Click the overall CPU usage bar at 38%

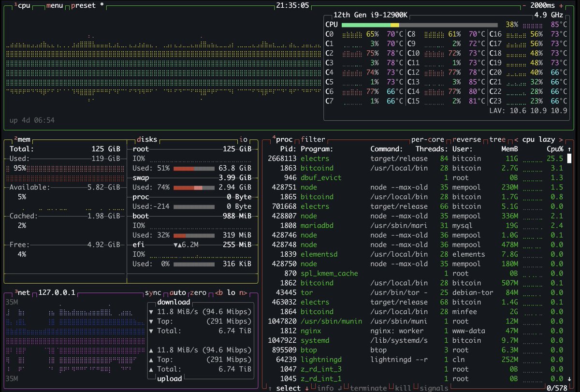tap(420, 24)
